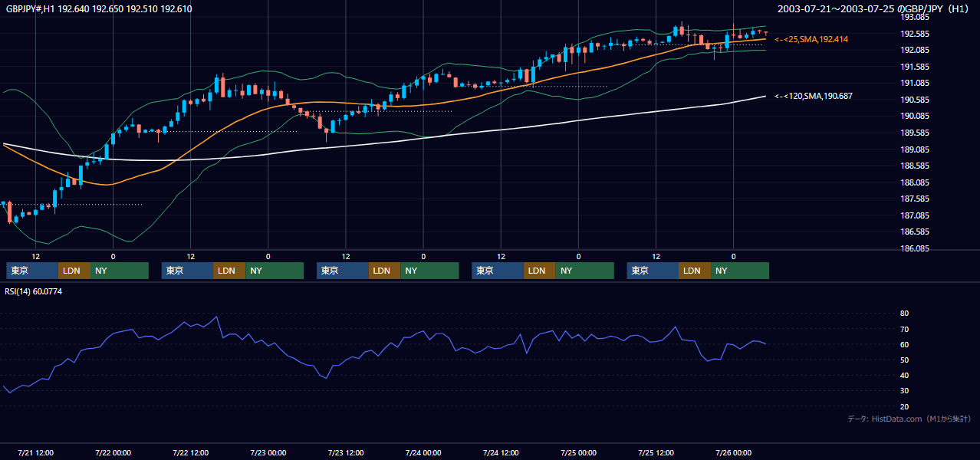Click price axis label 189.085
980x460 pixels.
[x=915, y=149]
